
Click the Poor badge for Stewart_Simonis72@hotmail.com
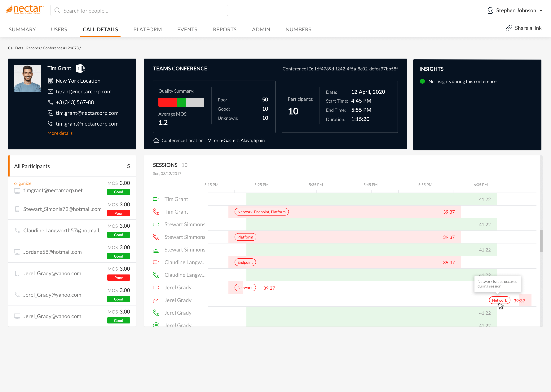point(118,213)
